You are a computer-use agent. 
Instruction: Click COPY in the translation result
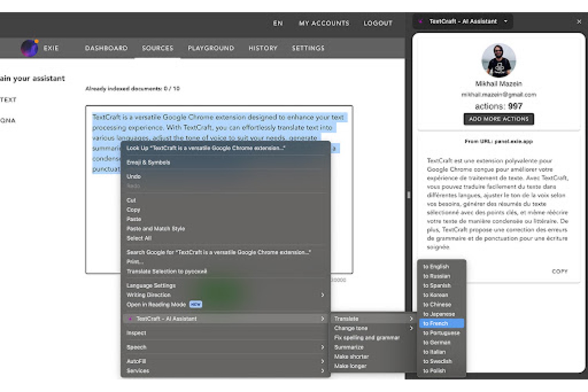pyautogui.click(x=560, y=271)
